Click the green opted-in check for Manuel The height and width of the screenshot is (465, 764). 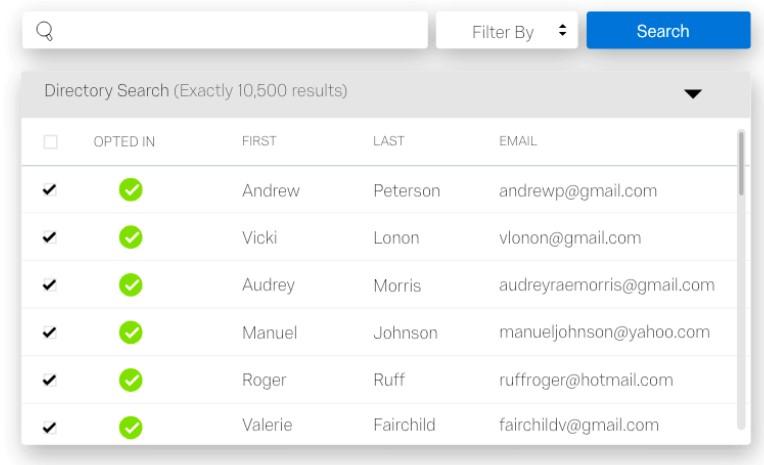pyautogui.click(x=131, y=332)
